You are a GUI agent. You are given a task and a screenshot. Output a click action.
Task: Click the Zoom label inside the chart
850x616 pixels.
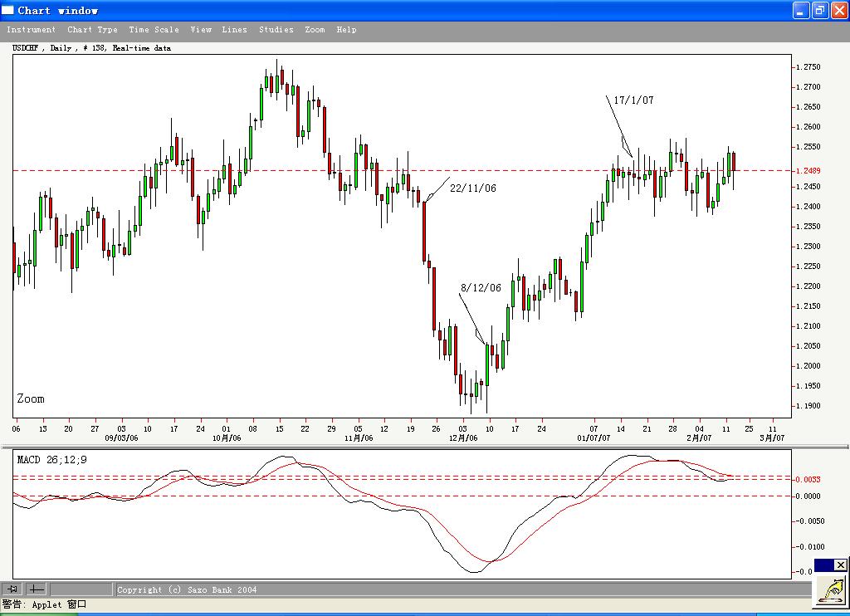[31, 398]
